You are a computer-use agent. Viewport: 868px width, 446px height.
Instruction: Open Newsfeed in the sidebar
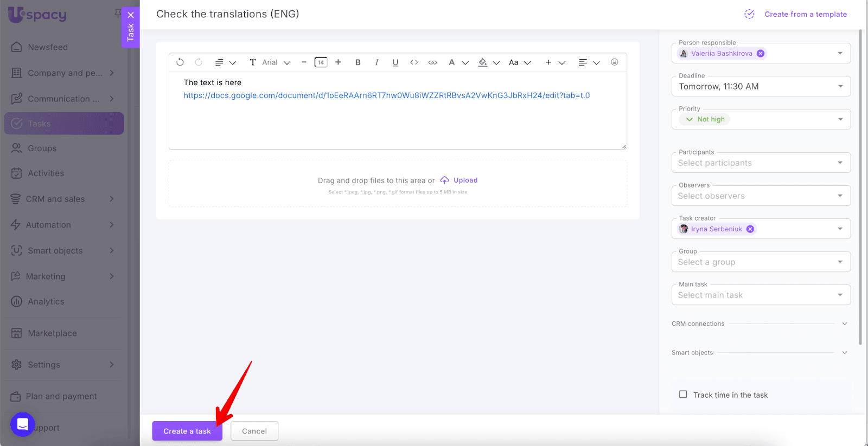pyautogui.click(x=64, y=47)
